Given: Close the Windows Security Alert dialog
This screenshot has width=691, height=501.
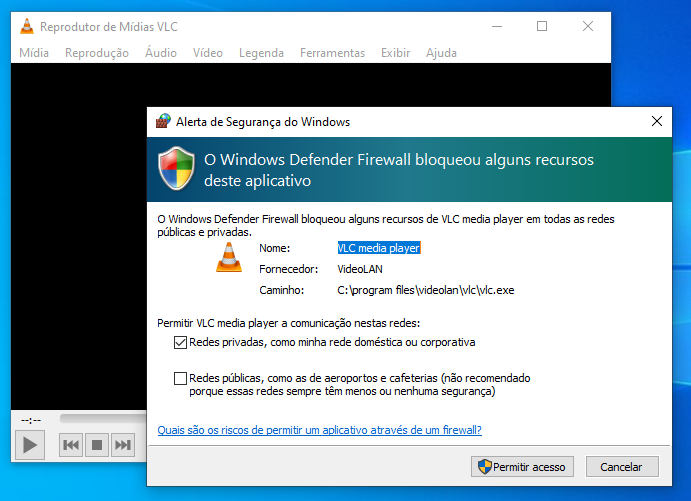Looking at the screenshot, I should click(x=657, y=121).
